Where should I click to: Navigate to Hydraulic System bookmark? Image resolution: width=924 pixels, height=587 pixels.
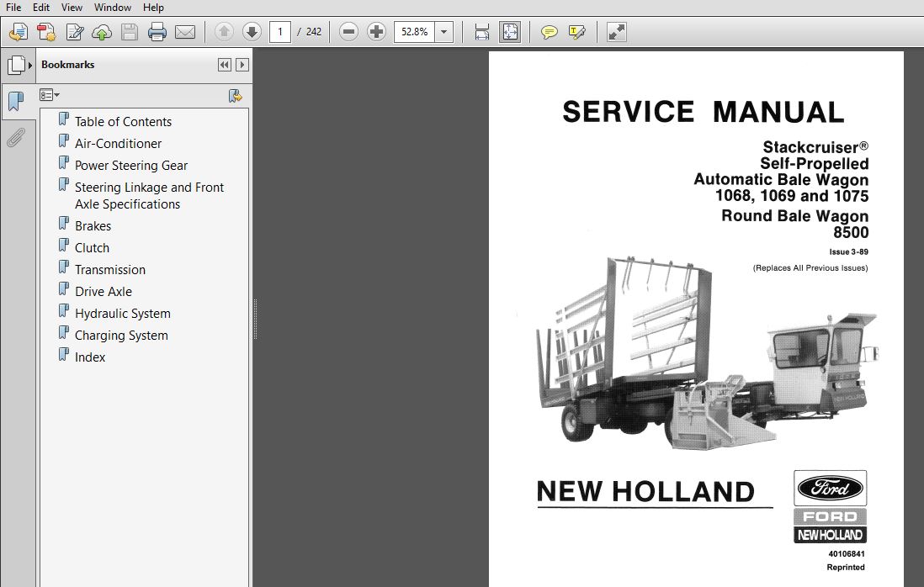coord(123,313)
